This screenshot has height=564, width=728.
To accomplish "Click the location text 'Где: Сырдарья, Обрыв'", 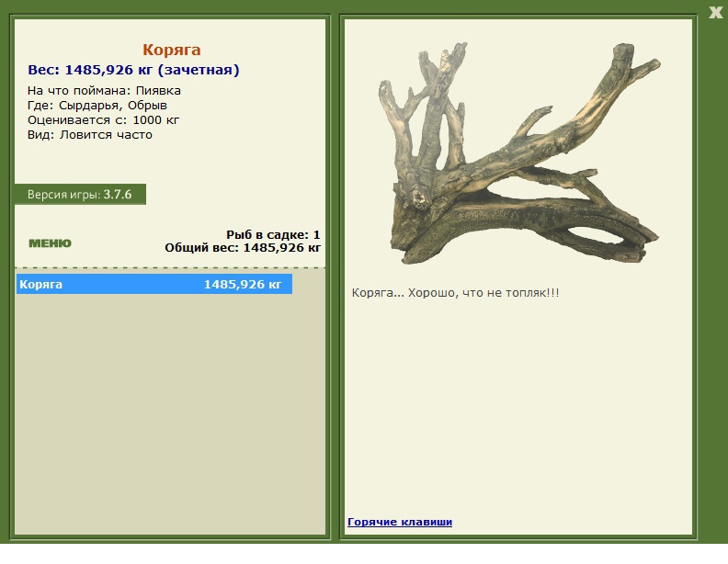I will point(97,106).
